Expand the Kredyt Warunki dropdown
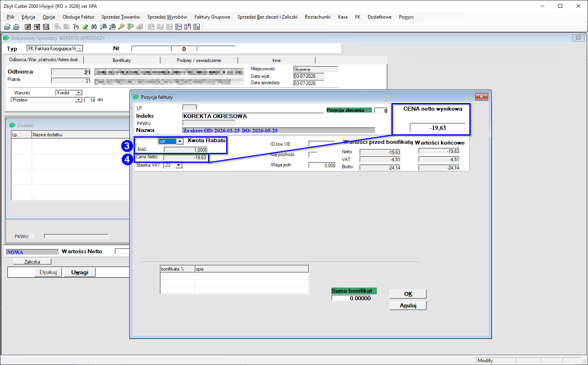 [x=79, y=93]
